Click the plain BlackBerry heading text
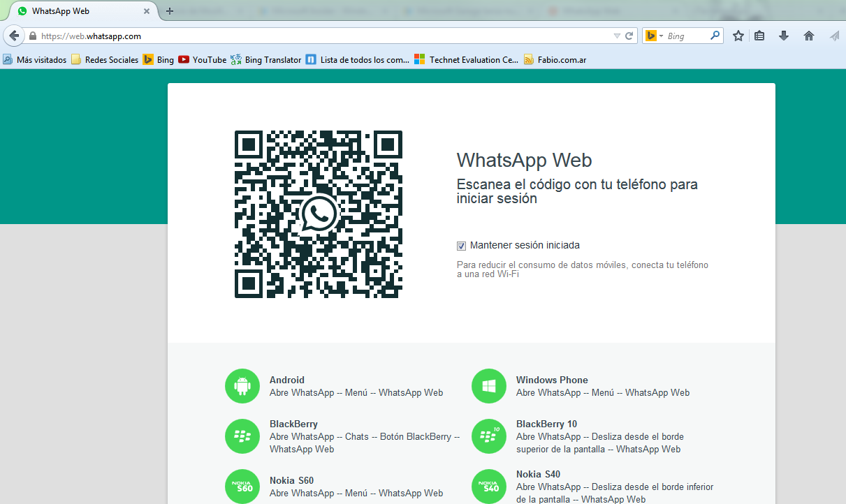846x504 pixels. coord(293,424)
